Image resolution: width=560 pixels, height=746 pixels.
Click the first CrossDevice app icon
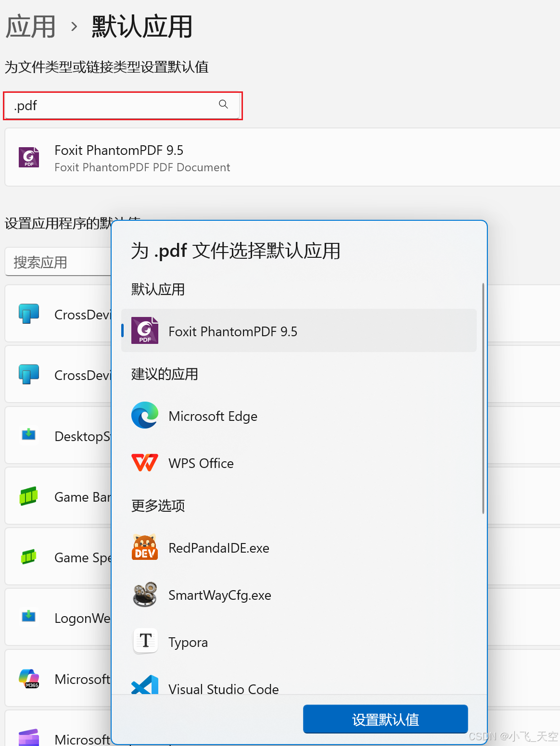[29, 314]
